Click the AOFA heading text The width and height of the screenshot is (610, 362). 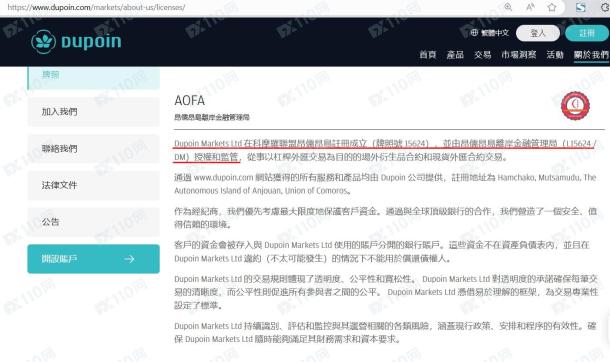pyautogui.click(x=189, y=101)
